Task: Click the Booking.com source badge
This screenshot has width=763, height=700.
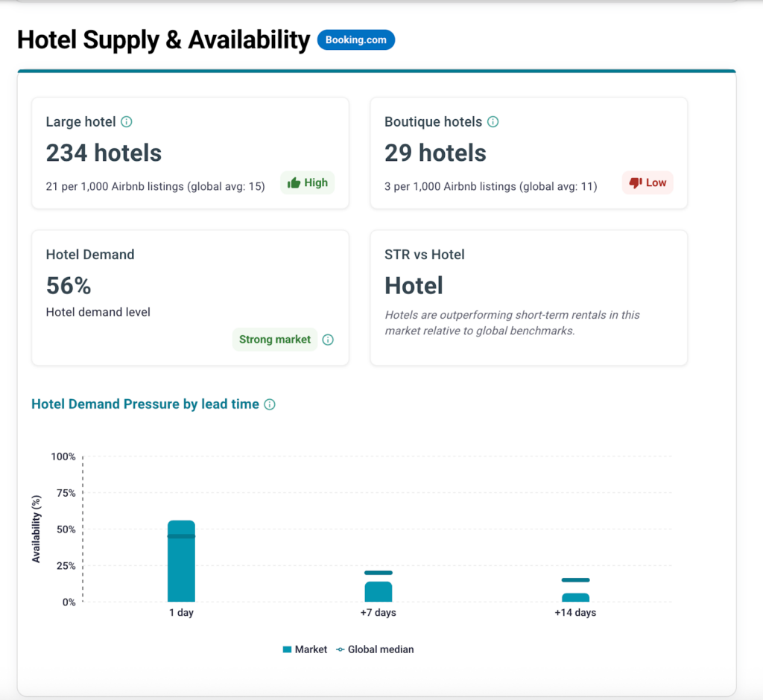Action: click(x=355, y=40)
